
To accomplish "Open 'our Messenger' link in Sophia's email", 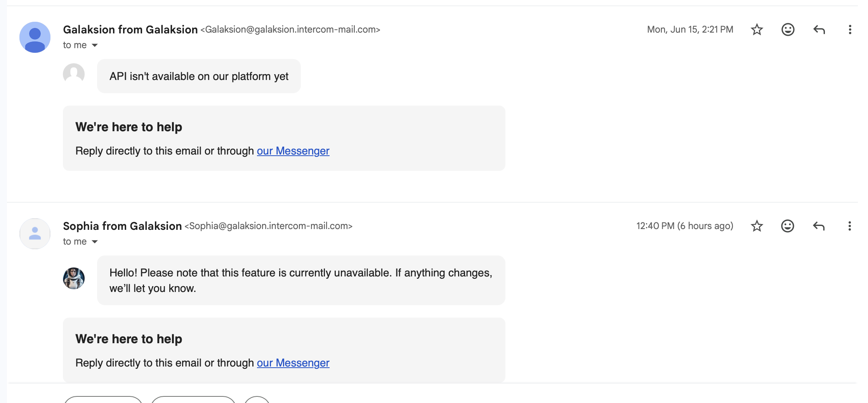I will click(x=293, y=363).
